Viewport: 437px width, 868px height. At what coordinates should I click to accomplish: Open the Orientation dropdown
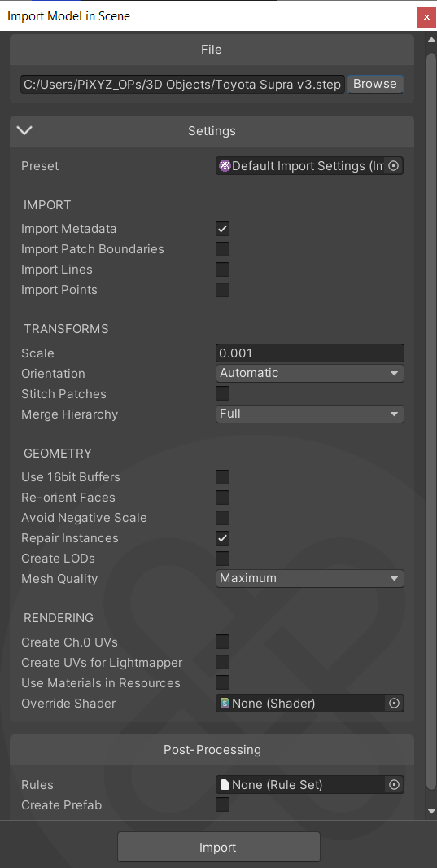[310, 373]
